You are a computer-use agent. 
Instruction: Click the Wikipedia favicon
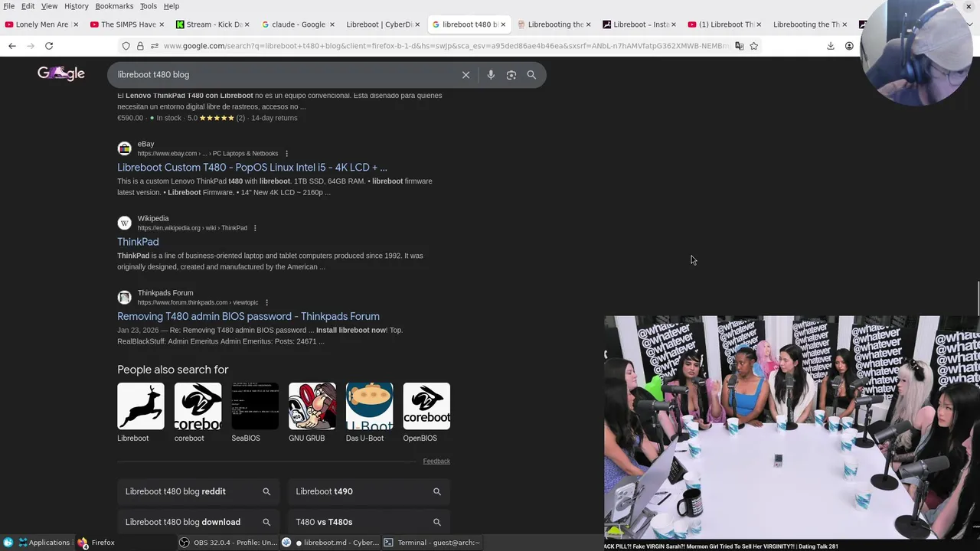pyautogui.click(x=124, y=223)
